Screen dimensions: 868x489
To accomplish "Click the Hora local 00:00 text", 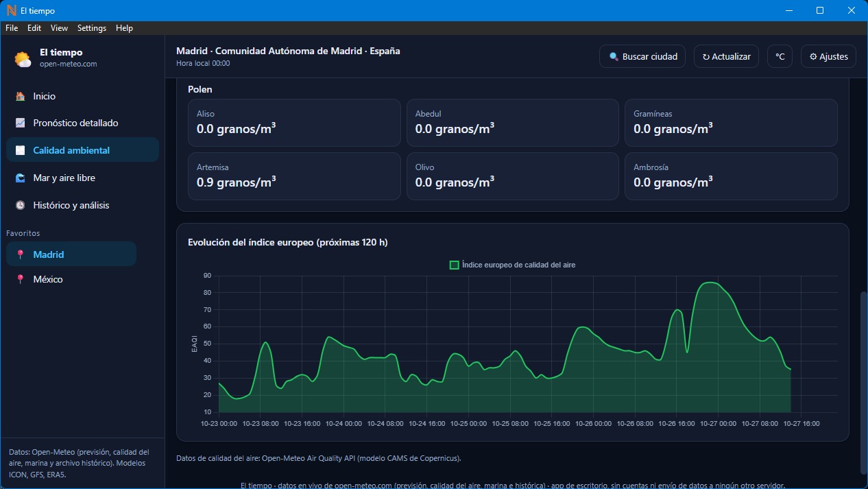I will pos(203,63).
